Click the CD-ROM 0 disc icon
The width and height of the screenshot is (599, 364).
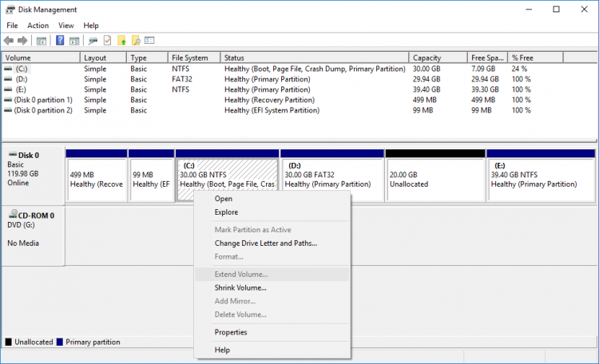14,214
